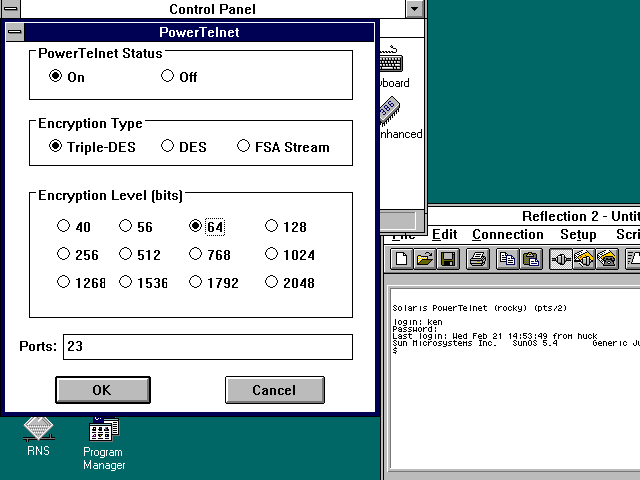Click the Ports input field

coord(208,347)
